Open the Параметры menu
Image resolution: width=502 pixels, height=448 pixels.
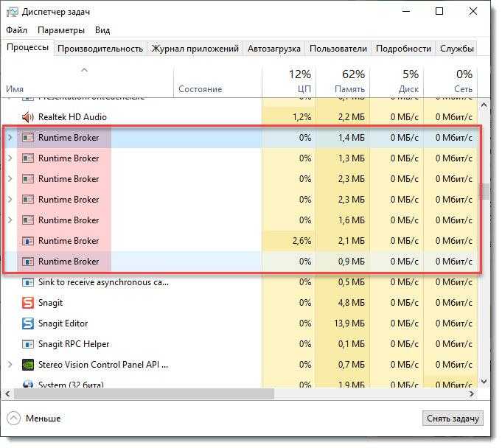61,30
